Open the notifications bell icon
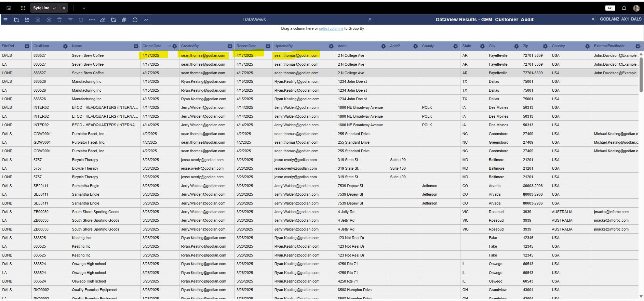 [624, 8]
